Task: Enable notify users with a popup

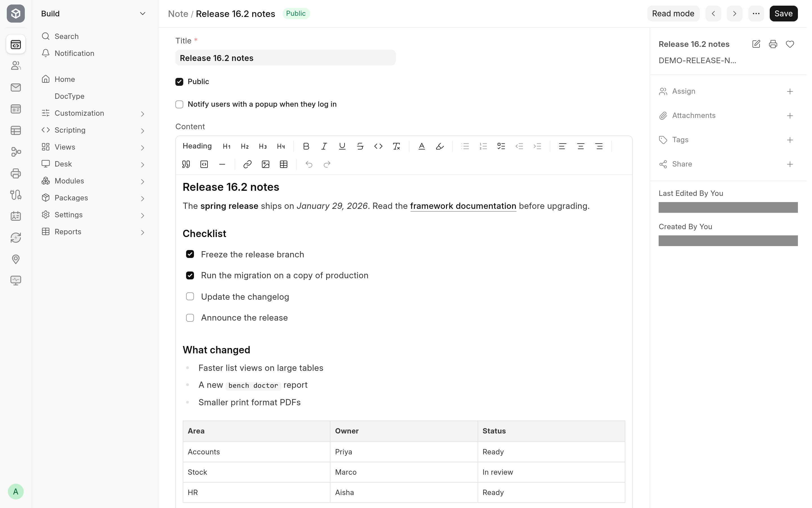Action: [179, 104]
